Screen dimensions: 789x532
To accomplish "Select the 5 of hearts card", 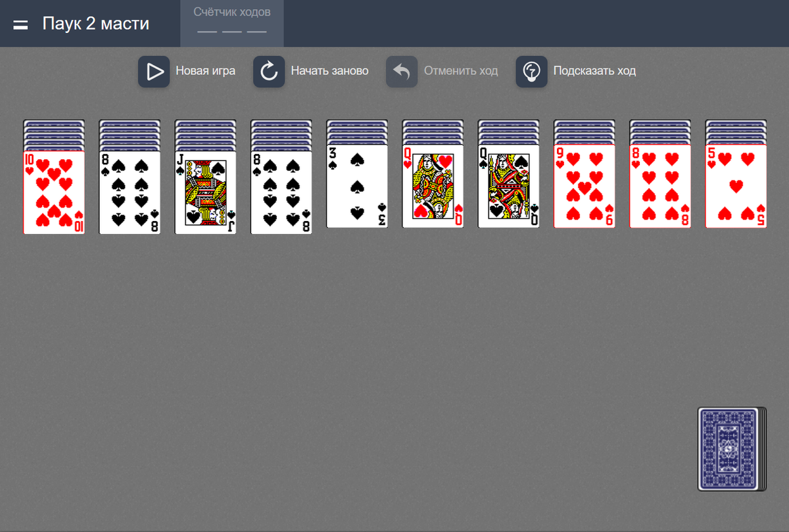I will [x=736, y=186].
